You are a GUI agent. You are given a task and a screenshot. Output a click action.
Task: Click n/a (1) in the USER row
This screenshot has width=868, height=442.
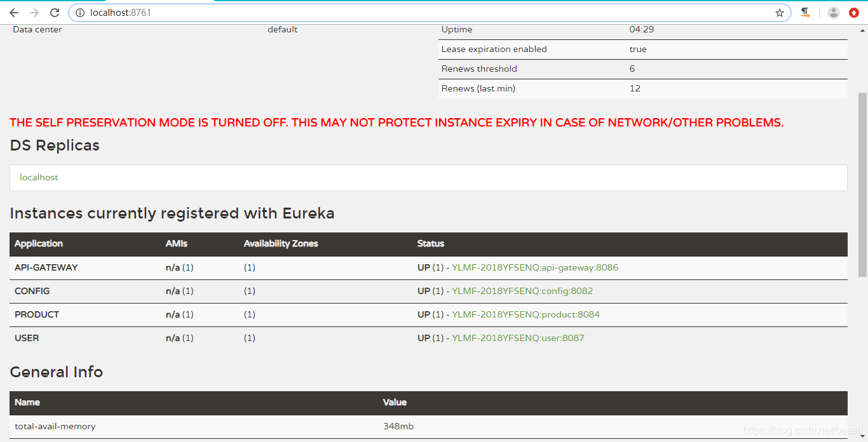180,338
